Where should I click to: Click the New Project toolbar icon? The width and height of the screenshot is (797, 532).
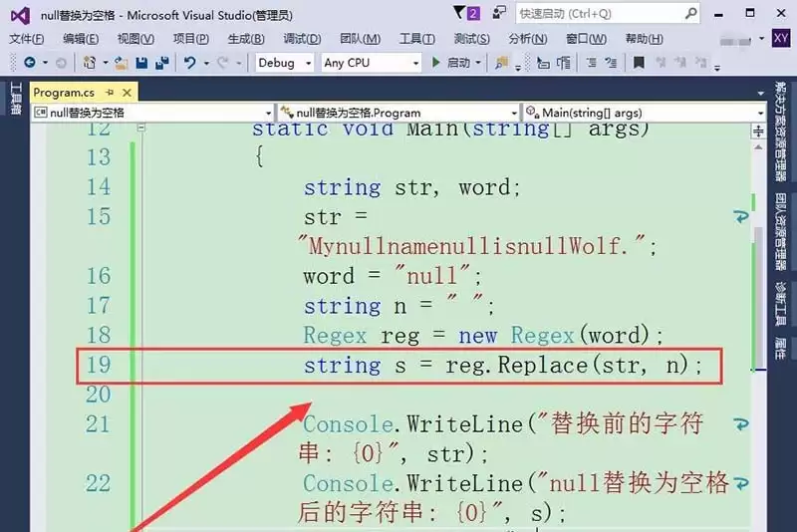[x=90, y=63]
